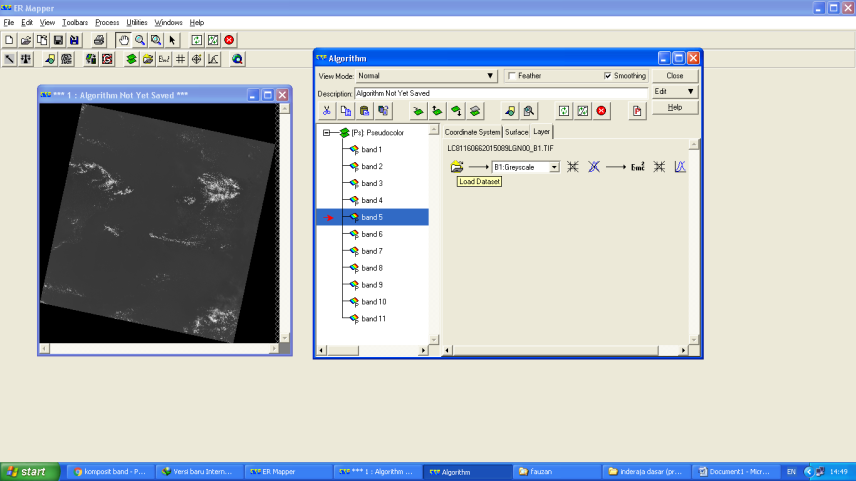The image size is (856, 481).
Task: Click the Copy icon in Algorithm window
Action: point(346,111)
